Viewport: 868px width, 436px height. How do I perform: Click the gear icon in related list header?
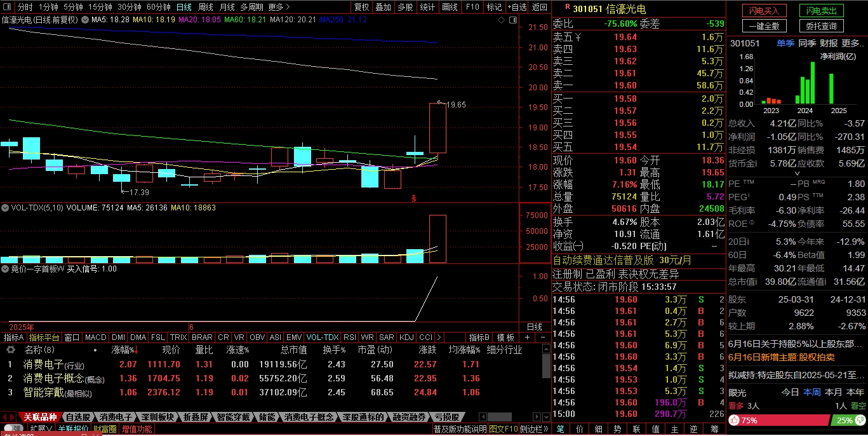(x=10, y=350)
